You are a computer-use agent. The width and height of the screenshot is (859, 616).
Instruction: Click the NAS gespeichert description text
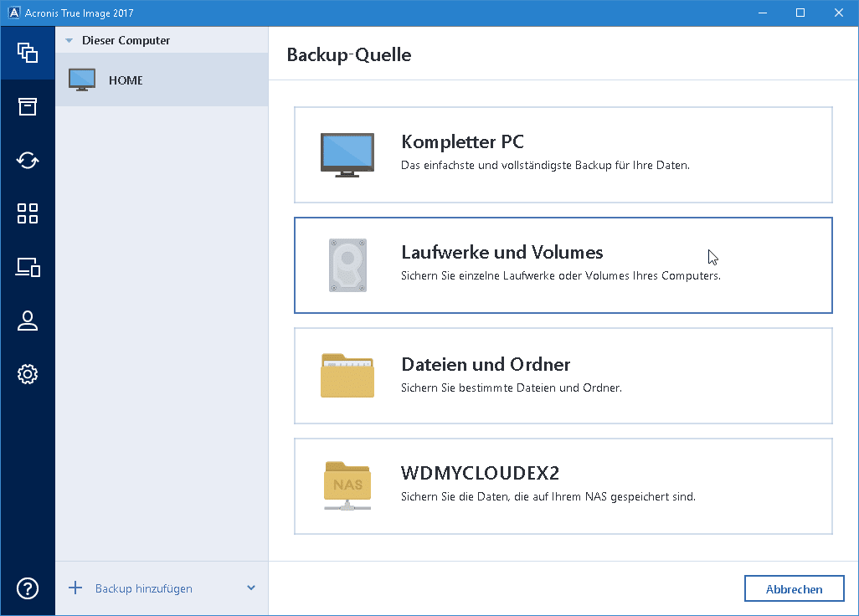(548, 496)
